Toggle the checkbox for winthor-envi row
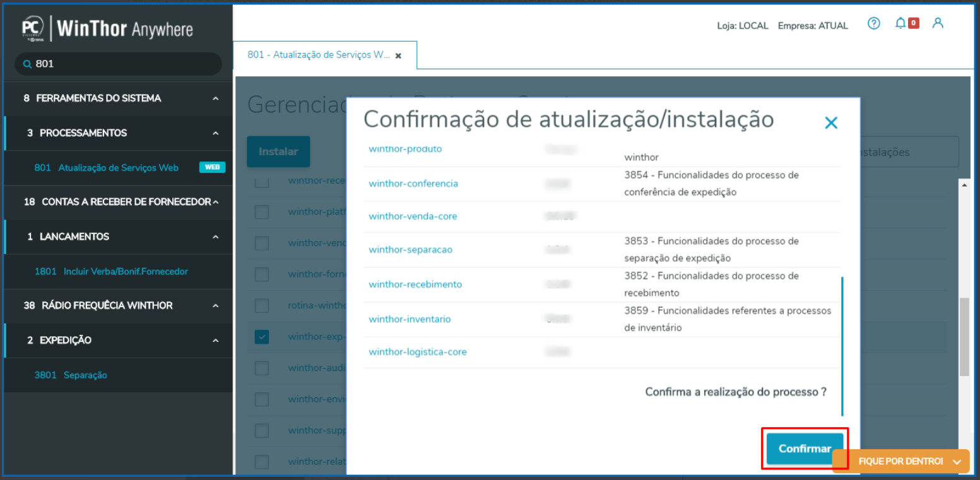 262,399
